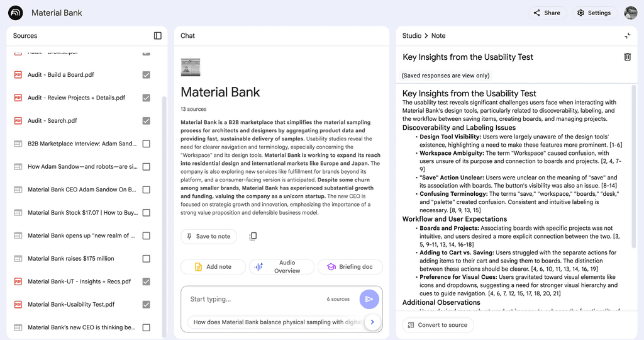
Task: Check B2B Marketplace Interview source
Action: tap(146, 144)
